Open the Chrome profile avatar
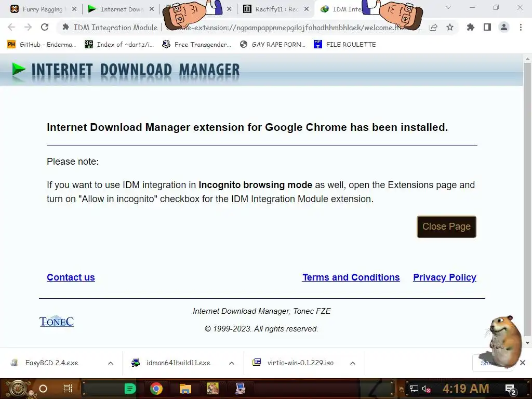 pos(504,27)
